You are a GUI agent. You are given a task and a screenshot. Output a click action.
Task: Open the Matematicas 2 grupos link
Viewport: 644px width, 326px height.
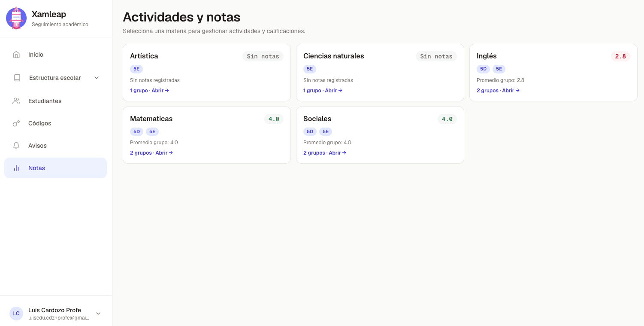coord(151,153)
